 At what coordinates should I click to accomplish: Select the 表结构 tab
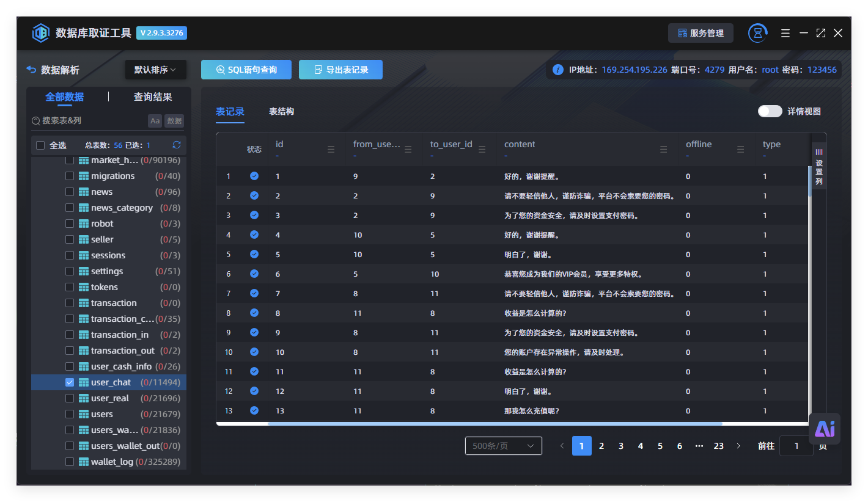coord(281,111)
